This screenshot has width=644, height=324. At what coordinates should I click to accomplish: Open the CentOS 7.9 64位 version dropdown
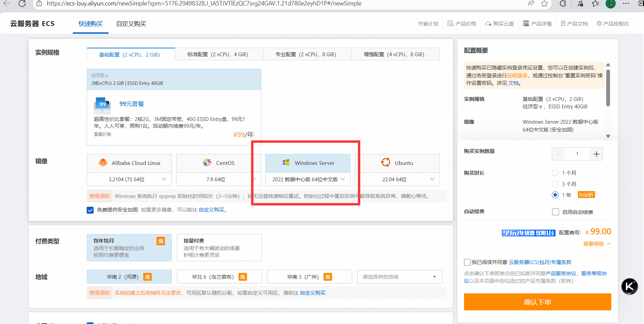pyautogui.click(x=219, y=179)
